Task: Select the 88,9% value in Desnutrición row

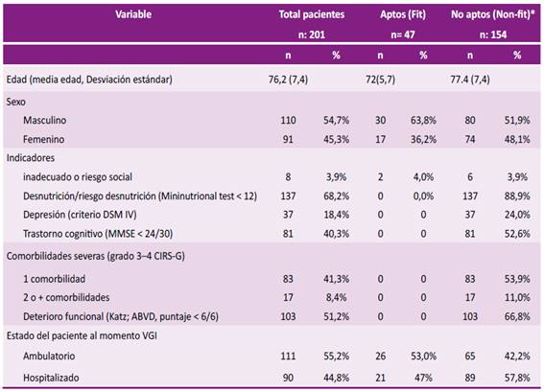Action: (517, 196)
